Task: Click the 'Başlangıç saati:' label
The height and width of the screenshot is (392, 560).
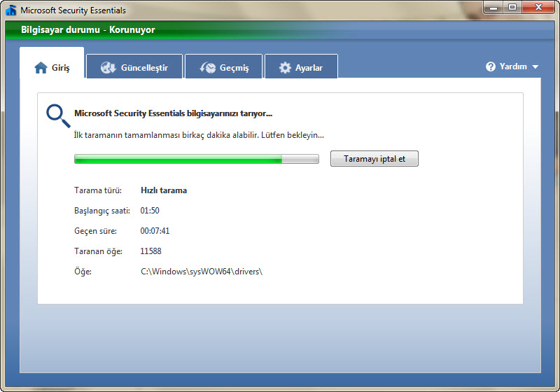Action: click(x=102, y=211)
